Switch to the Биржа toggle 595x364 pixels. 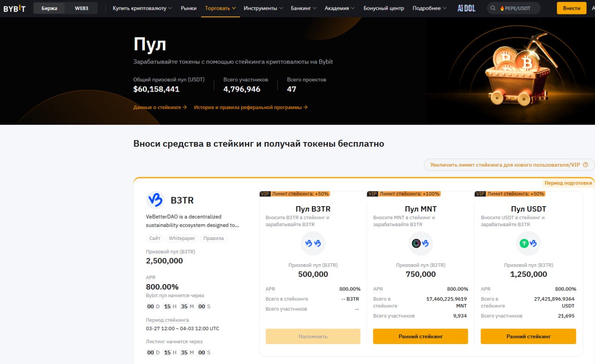(x=49, y=8)
